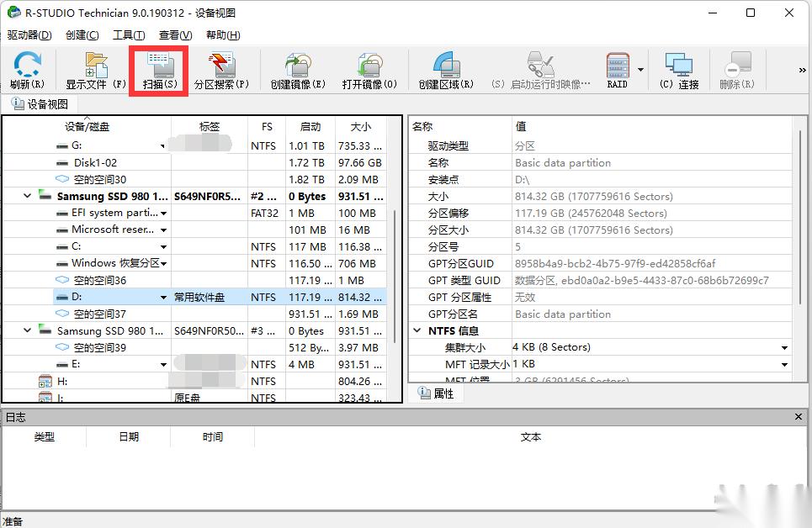Open 集群大小 value dropdown
This screenshot has width=812, height=528.
(784, 348)
